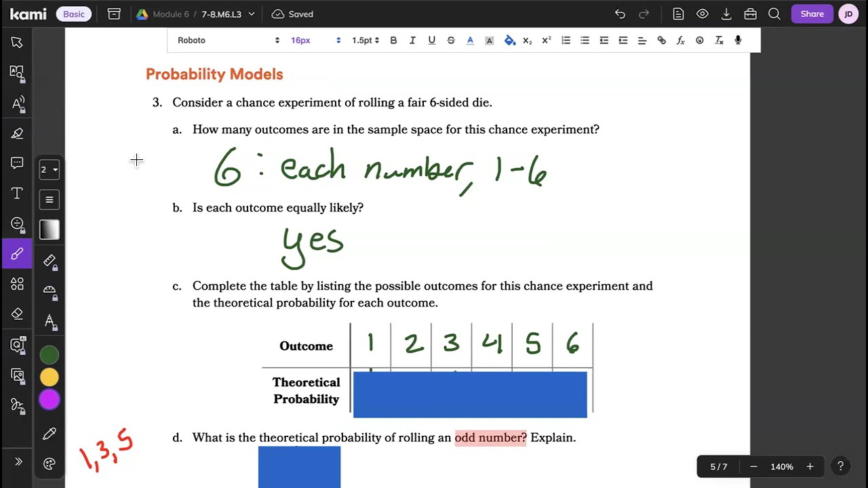Select the protractor drawing aid
This screenshot has width=868, height=488.
coord(49,291)
